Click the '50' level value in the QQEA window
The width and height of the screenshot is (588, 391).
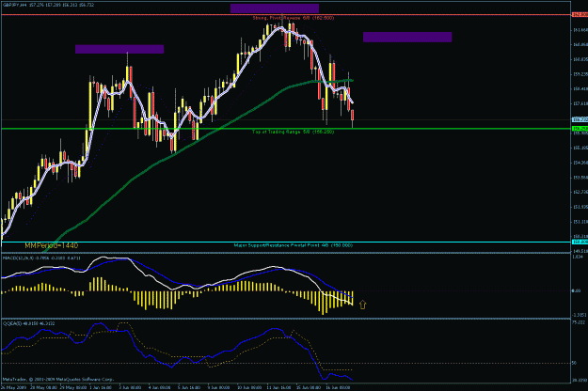[574, 364]
